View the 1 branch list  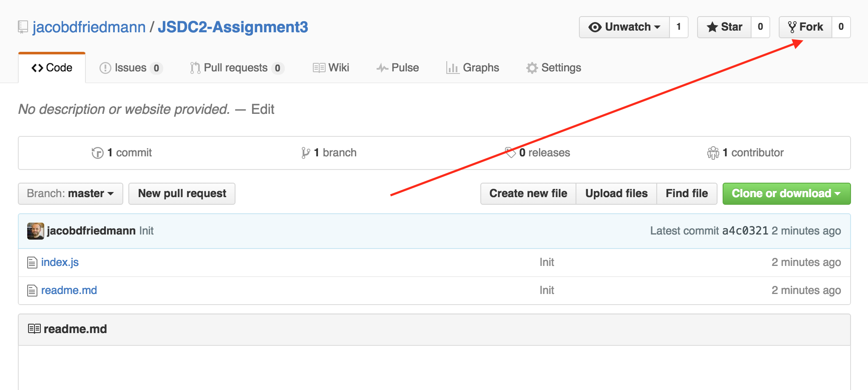(329, 153)
